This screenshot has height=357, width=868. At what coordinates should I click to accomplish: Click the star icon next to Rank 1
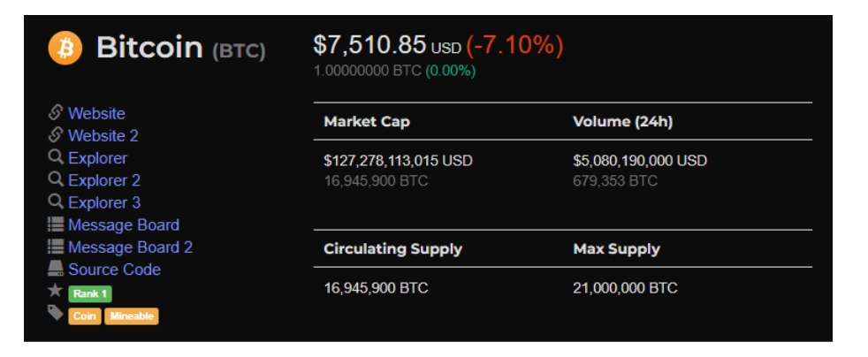pyautogui.click(x=56, y=290)
